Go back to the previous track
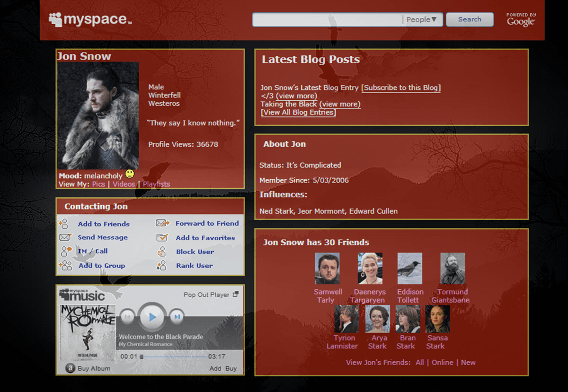 coord(127,316)
